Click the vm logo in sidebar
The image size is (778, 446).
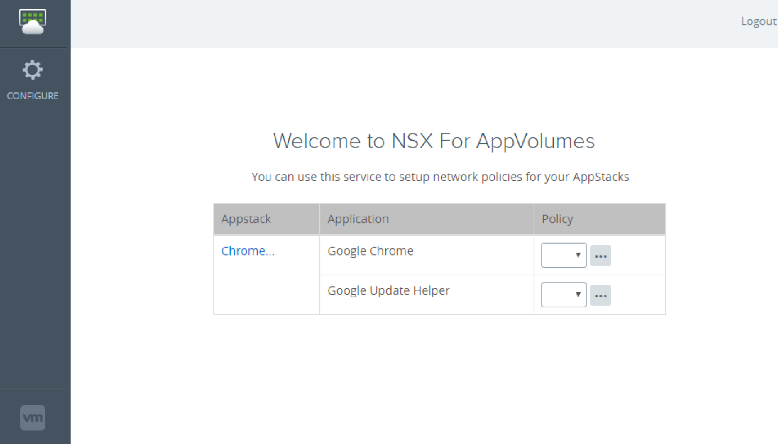(33, 418)
